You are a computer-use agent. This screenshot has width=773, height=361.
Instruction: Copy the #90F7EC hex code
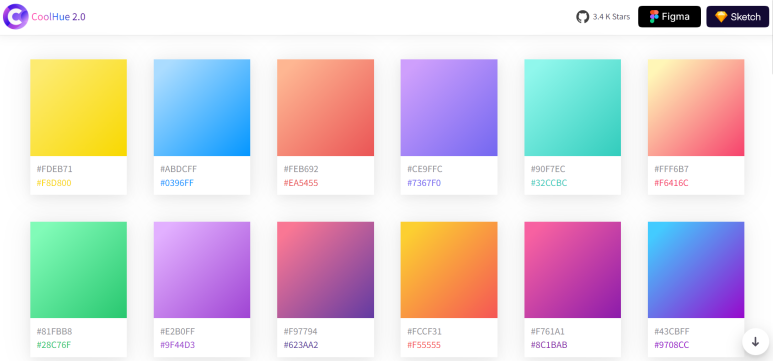549,169
